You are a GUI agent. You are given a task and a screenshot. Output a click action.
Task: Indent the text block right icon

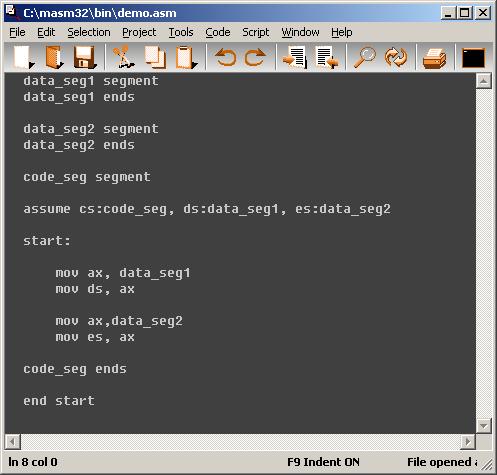(294, 57)
